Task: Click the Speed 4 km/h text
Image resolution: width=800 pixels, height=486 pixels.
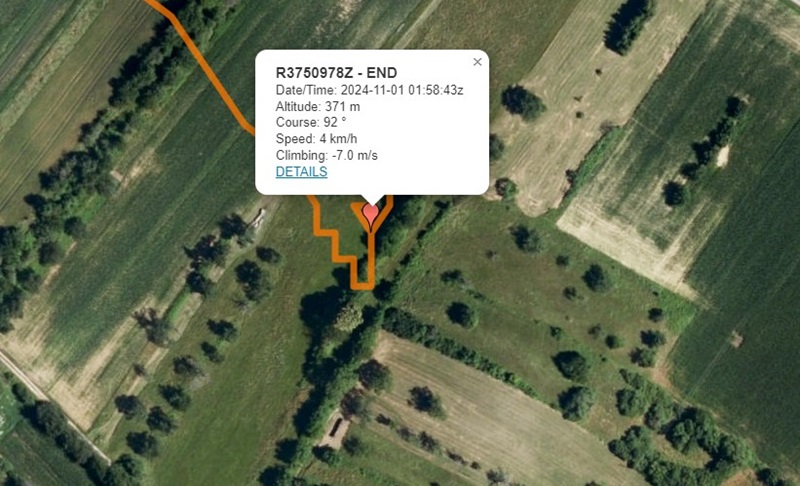Action: [x=316, y=139]
